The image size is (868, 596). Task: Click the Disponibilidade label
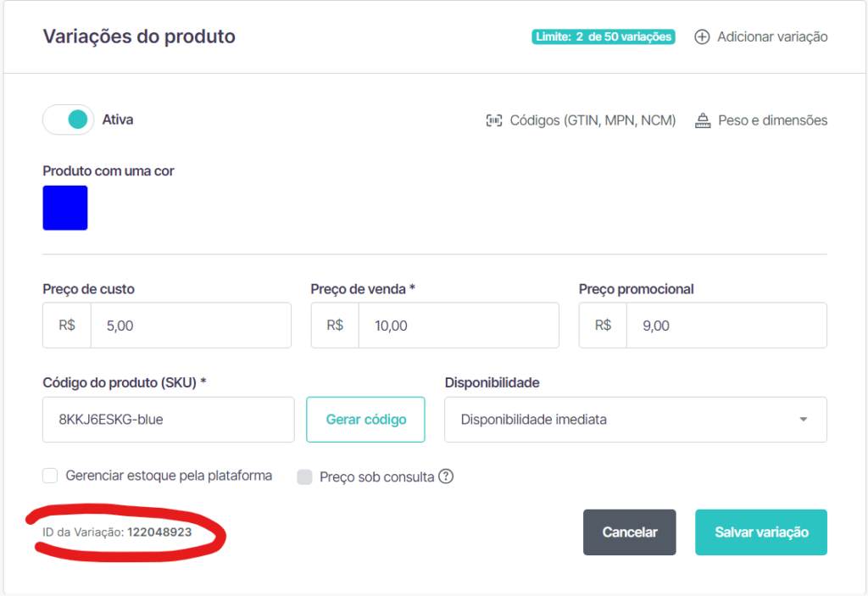coord(492,382)
